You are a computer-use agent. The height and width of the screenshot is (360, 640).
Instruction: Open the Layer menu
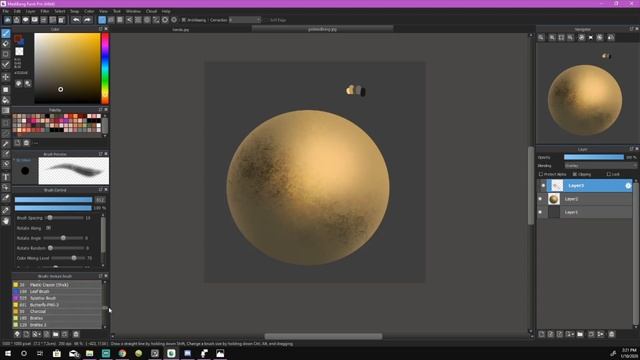[x=31, y=11]
